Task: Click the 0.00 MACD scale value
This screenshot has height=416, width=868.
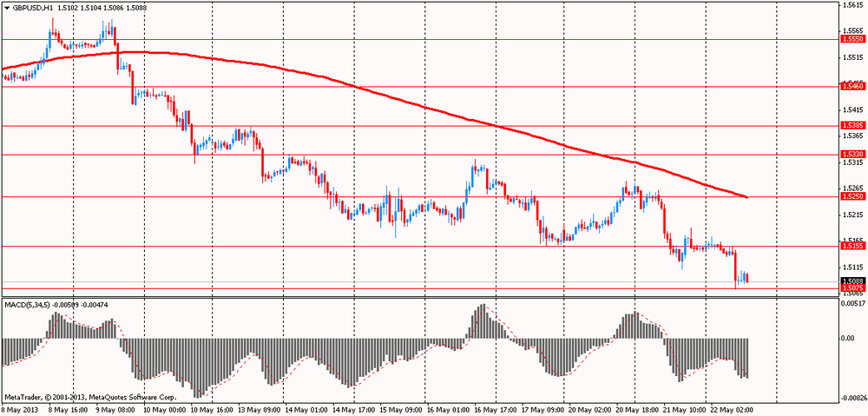Action: (846, 338)
